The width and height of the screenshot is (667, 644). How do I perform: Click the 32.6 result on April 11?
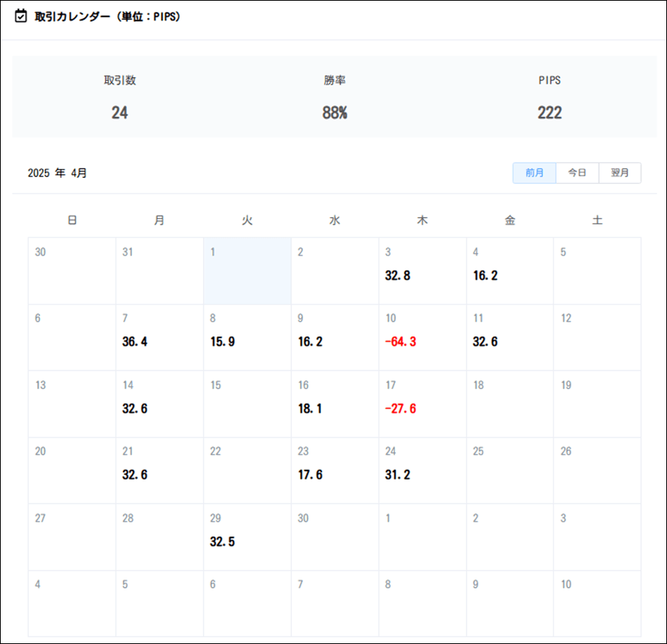[485, 342]
